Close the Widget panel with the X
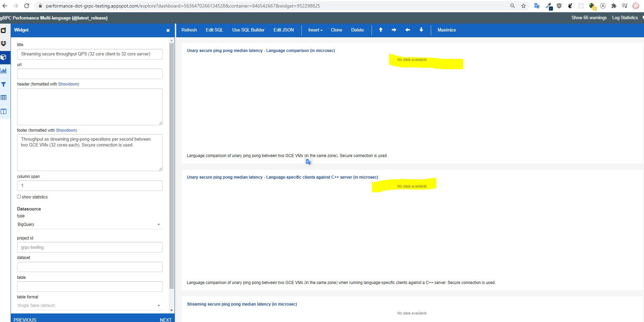Viewport: 644px width, 322px height. [168, 30]
